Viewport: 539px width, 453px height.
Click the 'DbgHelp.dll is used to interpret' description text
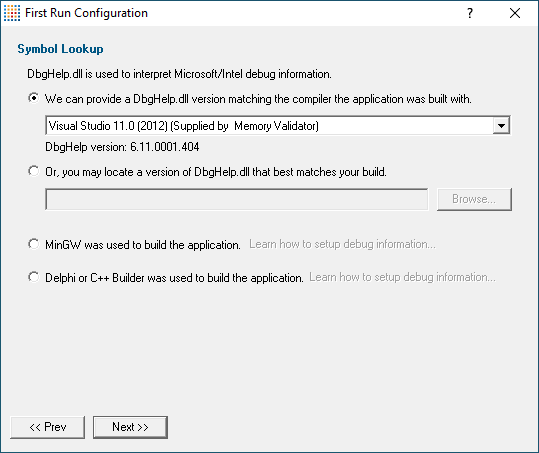point(179,74)
